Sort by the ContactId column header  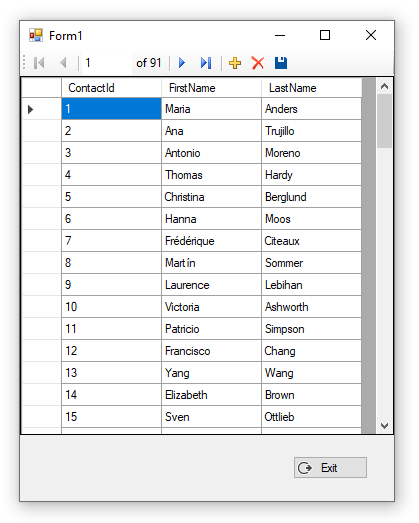tap(111, 88)
